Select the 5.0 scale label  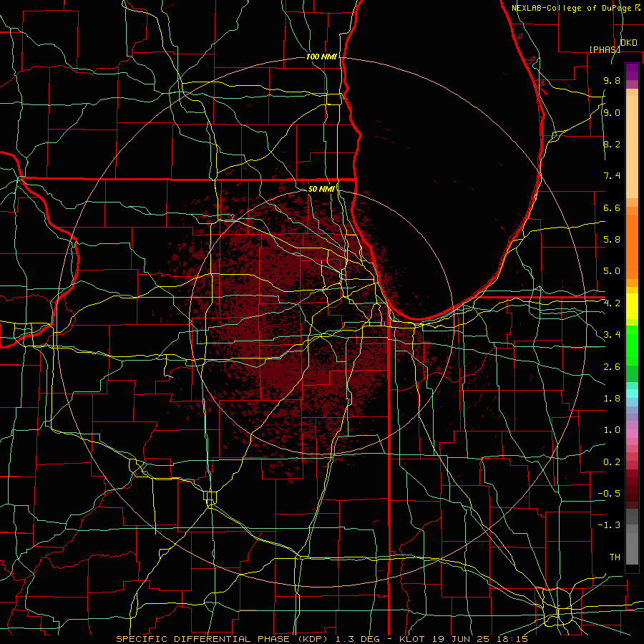612,271
